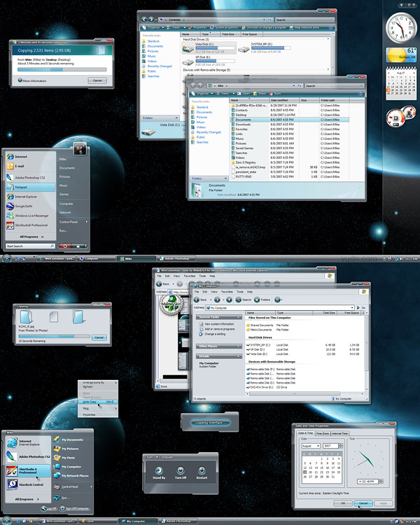Image resolution: width=420 pixels, height=525 pixels.
Task: Launch SkinStudio Professional in Vista start menu
Action: (x=31, y=225)
